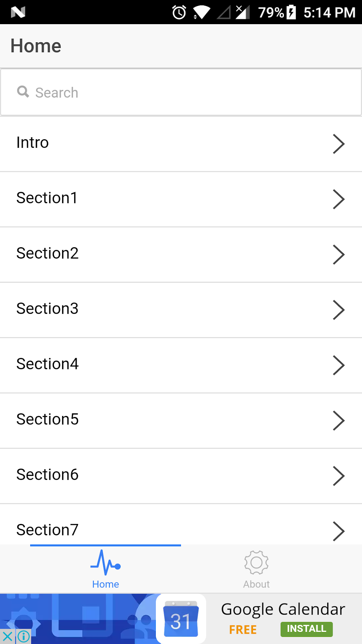Screen dimensions: 362x644
Task: Tap the Google Calendar app icon
Action: tap(181, 619)
